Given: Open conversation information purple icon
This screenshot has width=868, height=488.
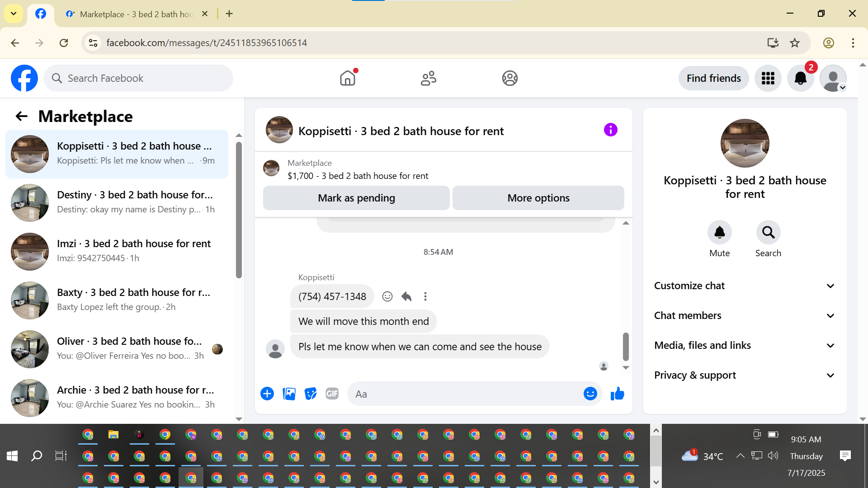Looking at the screenshot, I should pos(611,130).
